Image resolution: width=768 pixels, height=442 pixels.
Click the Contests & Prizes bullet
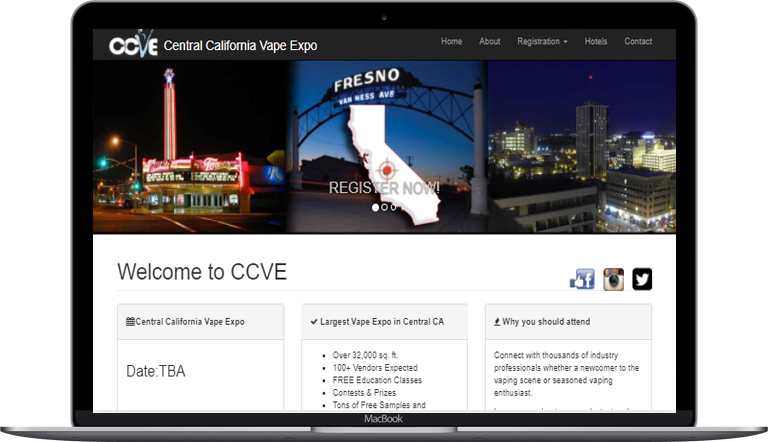(364, 393)
